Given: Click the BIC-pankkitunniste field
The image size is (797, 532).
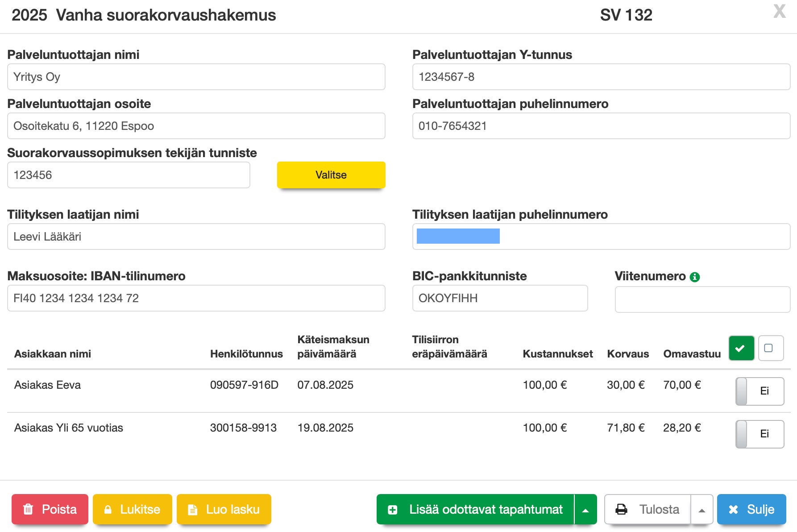Looking at the screenshot, I should point(499,298).
